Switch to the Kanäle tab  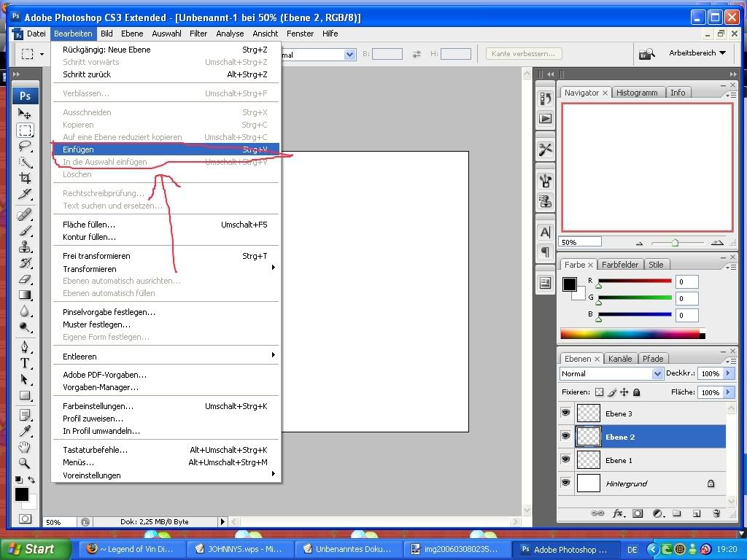(x=620, y=359)
